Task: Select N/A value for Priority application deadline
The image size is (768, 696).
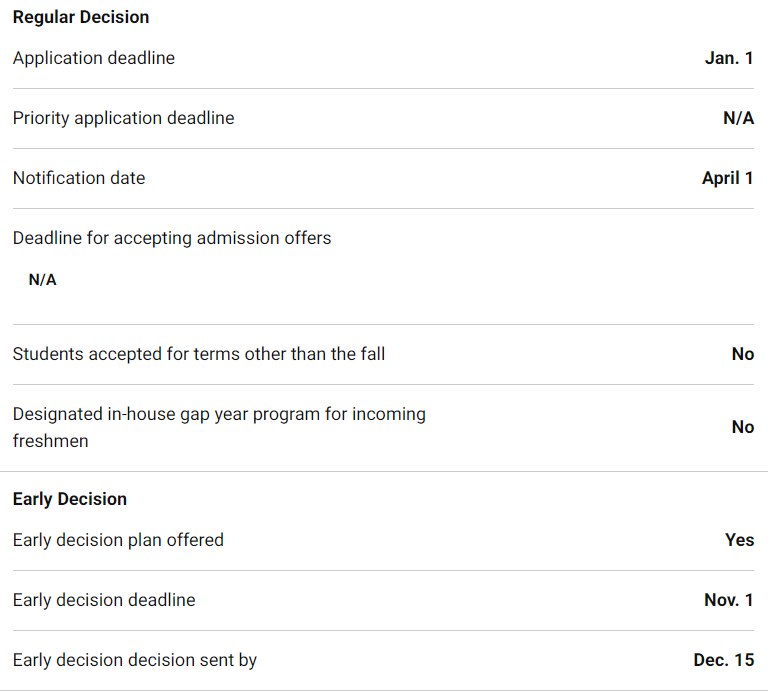Action: [x=738, y=118]
